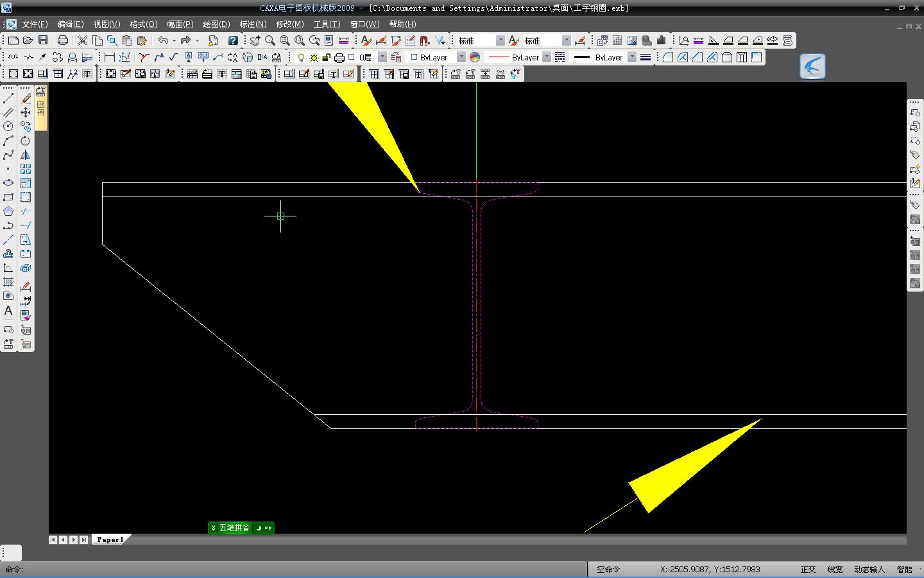
Task: Toggle the layer print icon
Action: (x=339, y=57)
